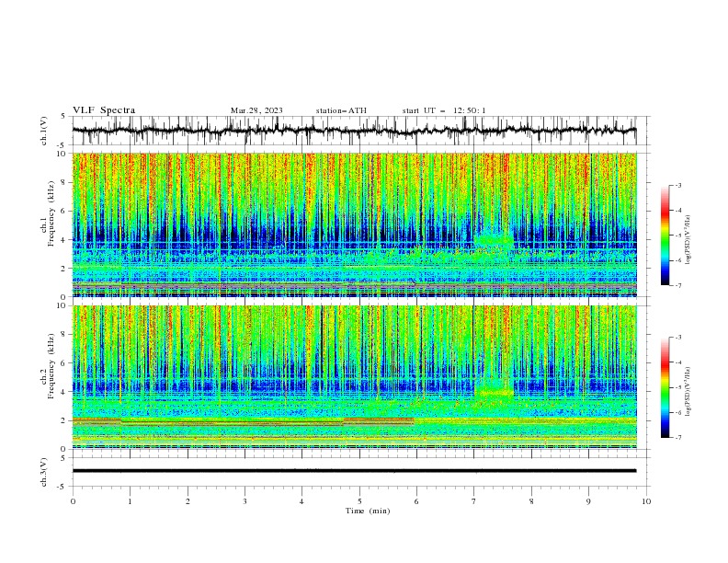Click time axis tick label "0"
Screen dimensions: 728x563
[73, 501]
